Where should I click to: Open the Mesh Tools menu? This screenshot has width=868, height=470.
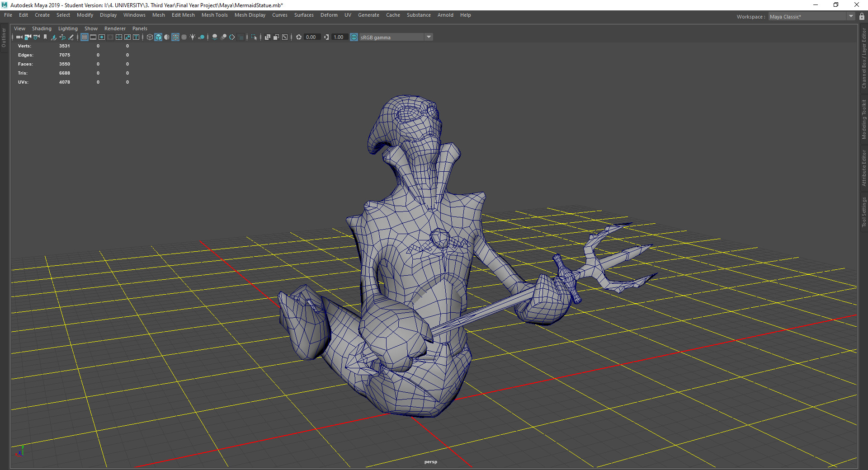[x=214, y=15]
